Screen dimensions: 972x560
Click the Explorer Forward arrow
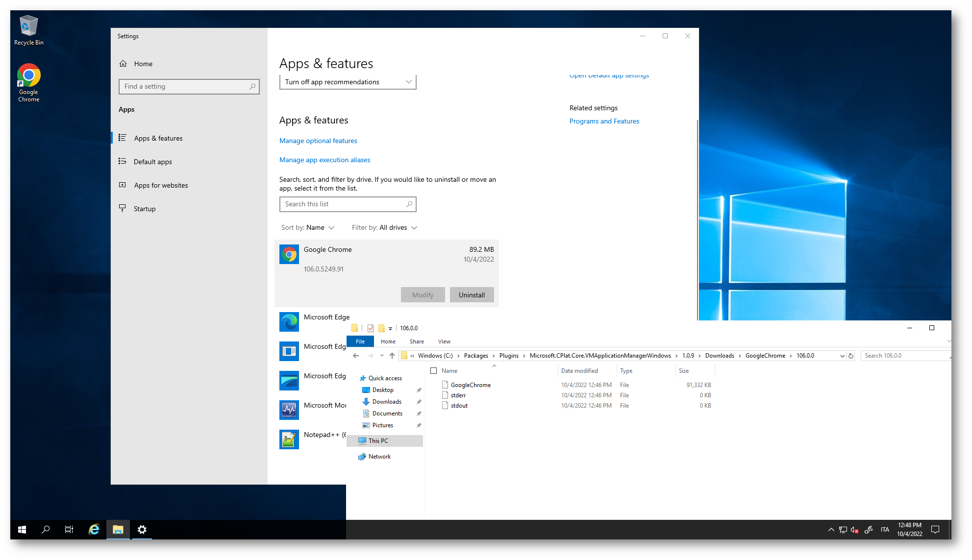[x=371, y=356]
